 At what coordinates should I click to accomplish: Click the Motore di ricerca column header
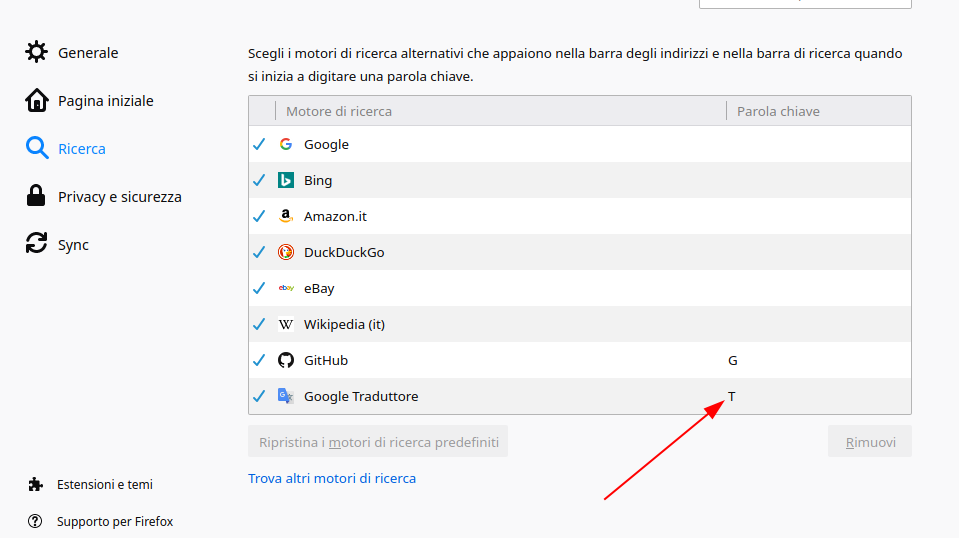tap(501, 111)
